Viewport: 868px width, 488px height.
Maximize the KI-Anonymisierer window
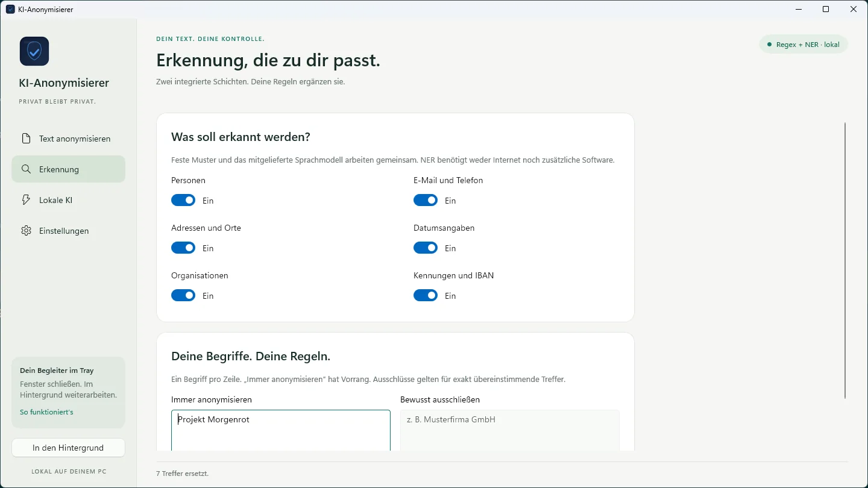tap(826, 9)
